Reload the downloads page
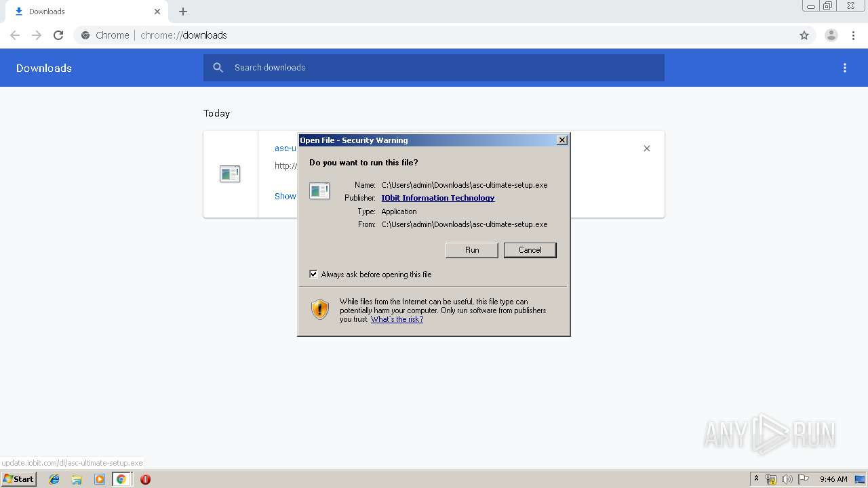This screenshot has width=868, height=488. [x=58, y=35]
